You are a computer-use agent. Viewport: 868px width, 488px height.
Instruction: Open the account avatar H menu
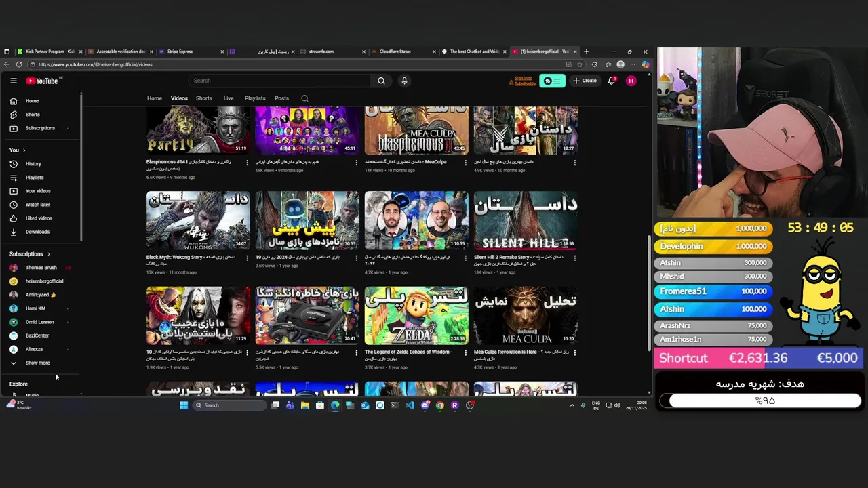631,81
